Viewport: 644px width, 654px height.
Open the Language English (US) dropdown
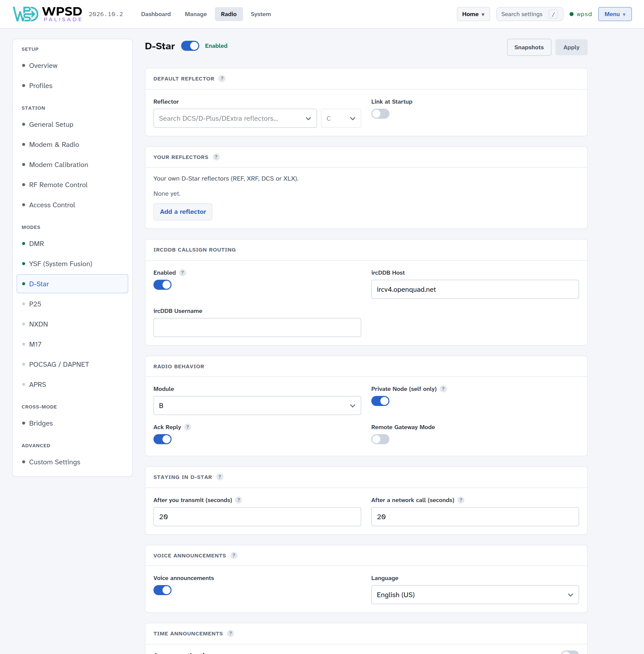[x=475, y=594]
